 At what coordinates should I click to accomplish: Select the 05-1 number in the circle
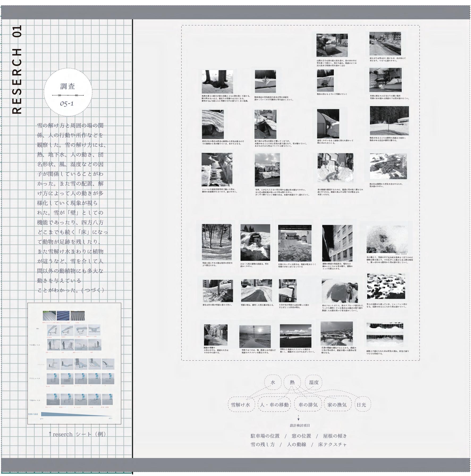coord(67,103)
